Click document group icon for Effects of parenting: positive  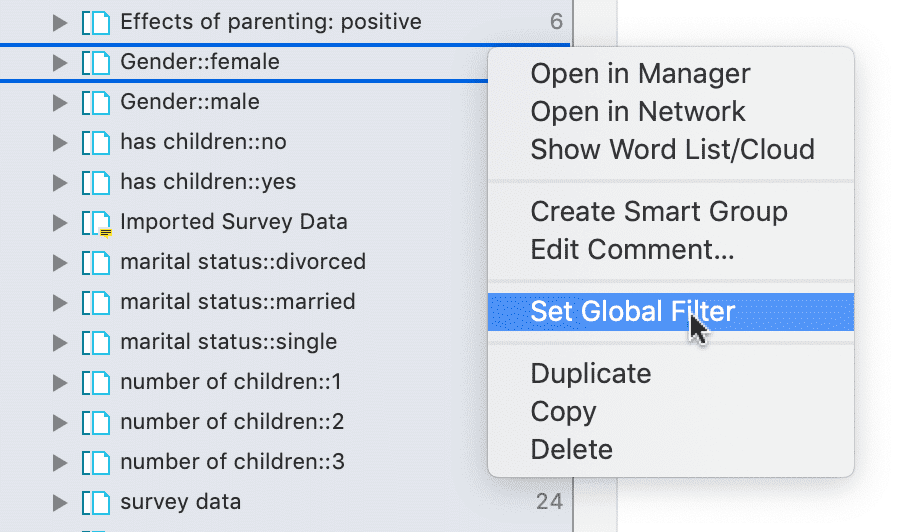pyautogui.click(x=96, y=22)
